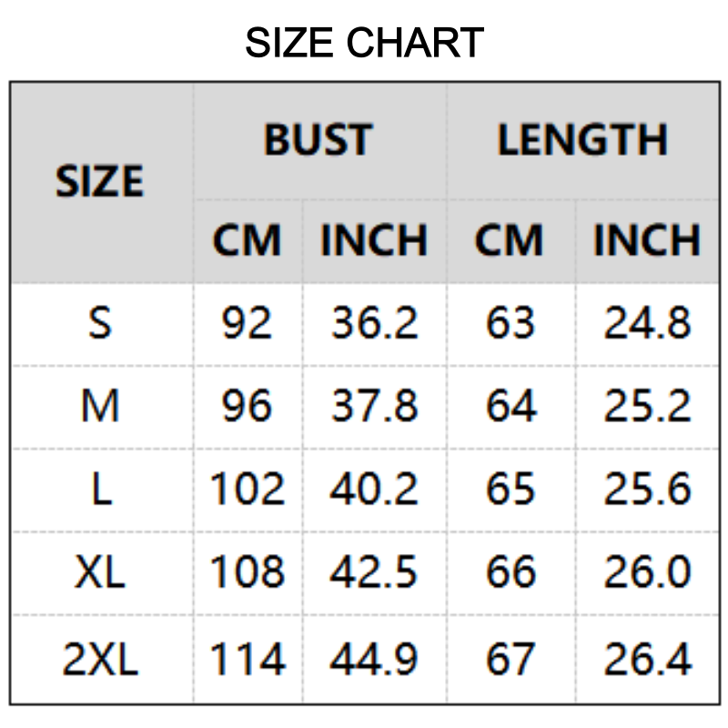Image resolution: width=728 pixels, height=728 pixels.
Task: Click the 37.8 bust inch cell
Action: [374, 406]
